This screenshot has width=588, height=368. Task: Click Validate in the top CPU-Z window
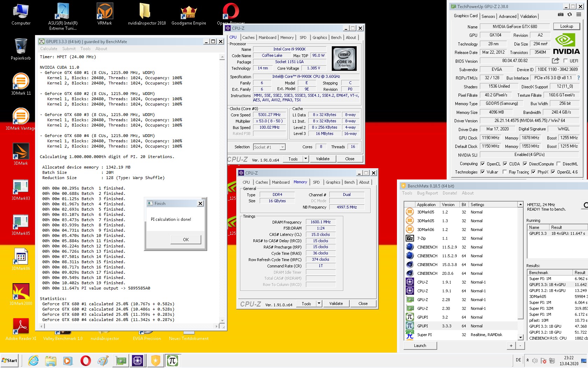(x=323, y=159)
